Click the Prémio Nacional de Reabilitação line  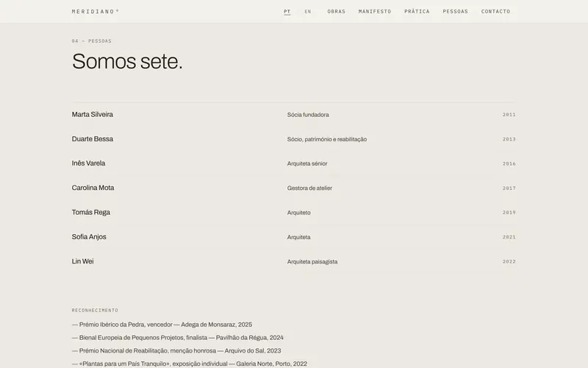176,351
